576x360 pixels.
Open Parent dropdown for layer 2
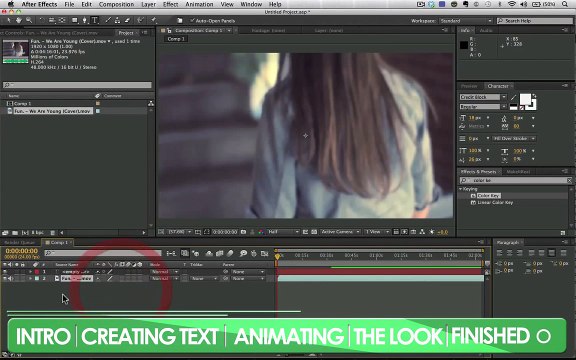point(248,279)
